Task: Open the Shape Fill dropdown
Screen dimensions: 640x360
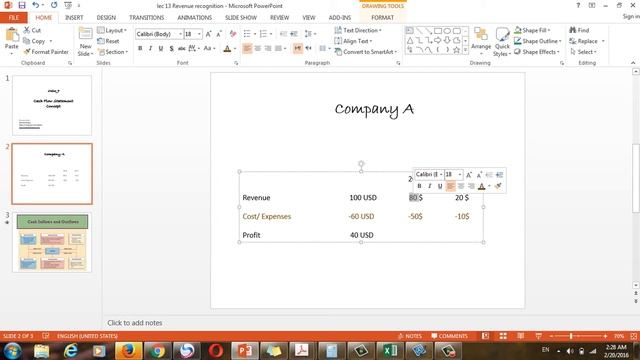Action: pos(532,30)
